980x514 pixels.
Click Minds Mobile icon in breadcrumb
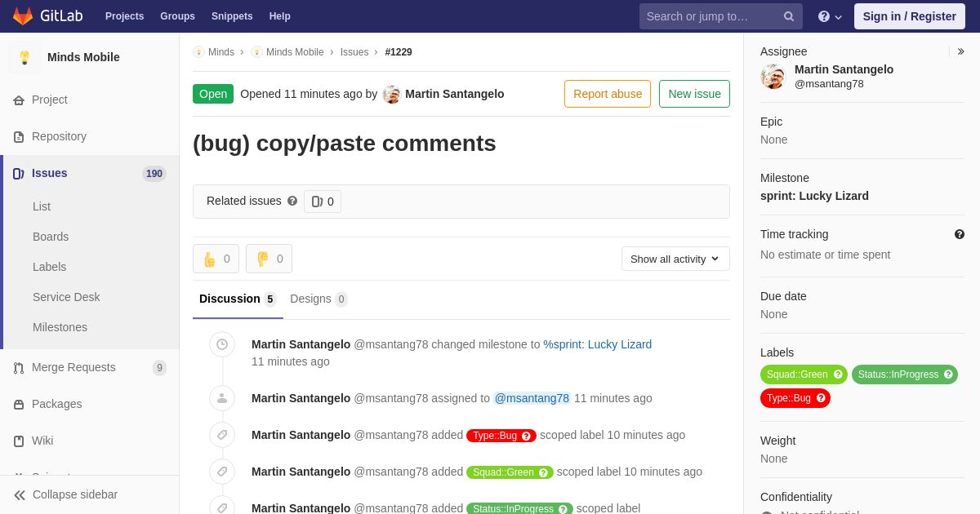point(256,52)
